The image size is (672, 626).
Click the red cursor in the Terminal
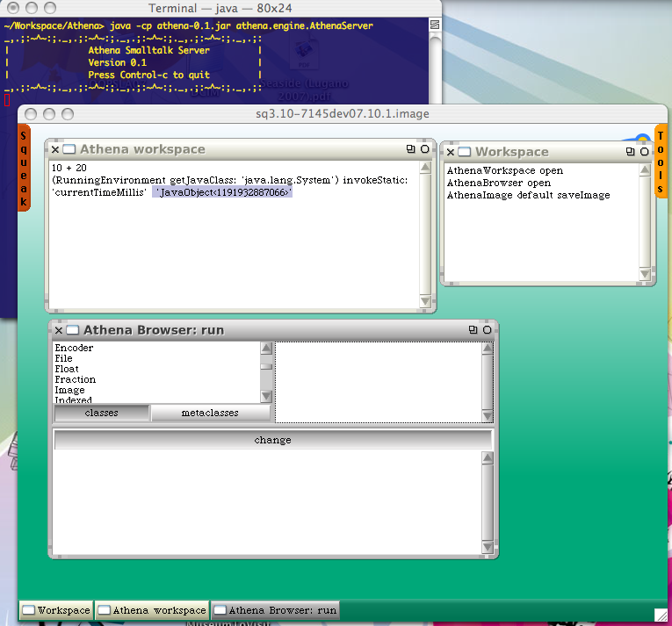point(7,100)
